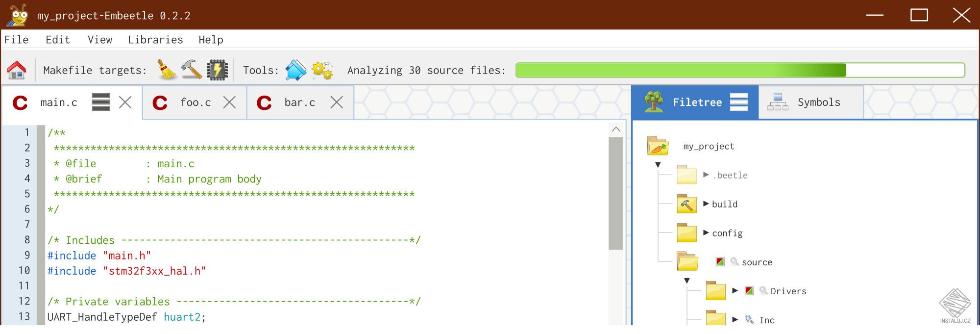Switch to the bar.c tab

[x=300, y=103]
